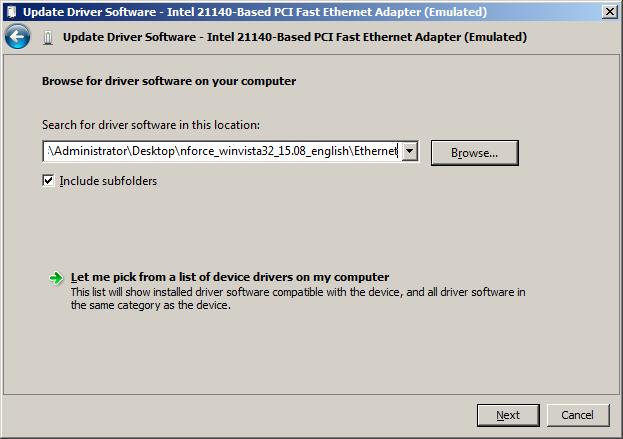This screenshot has width=623, height=439.
Task: Click the description about installed compatible driver software
Action: click(x=298, y=299)
